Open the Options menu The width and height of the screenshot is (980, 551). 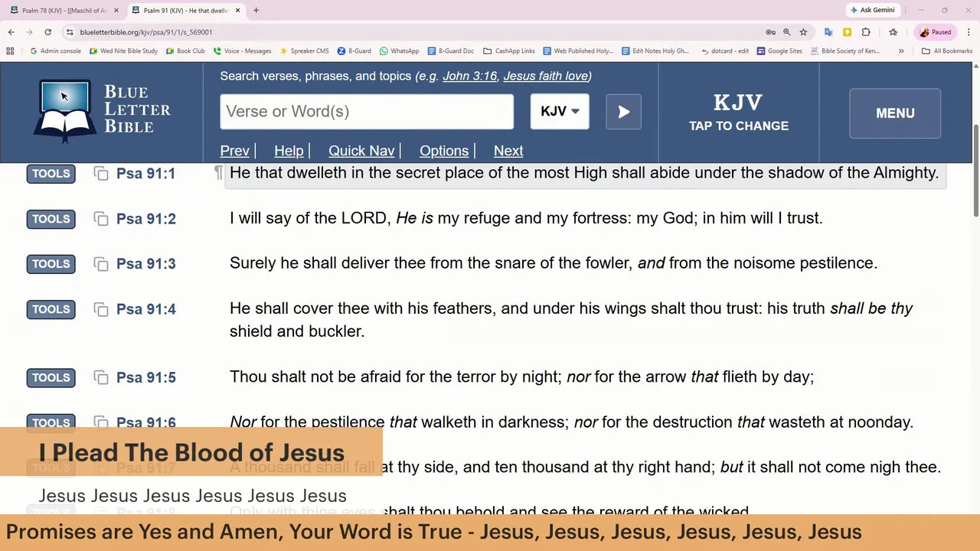[x=444, y=151]
